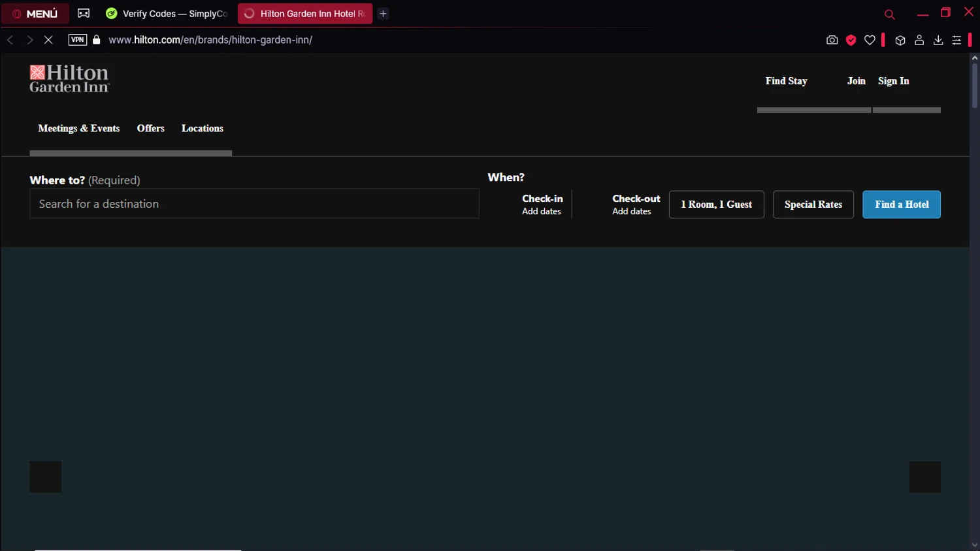Screen dimensions: 980x551
Task: Open the red ad blocker shield icon
Action: click(x=851, y=41)
